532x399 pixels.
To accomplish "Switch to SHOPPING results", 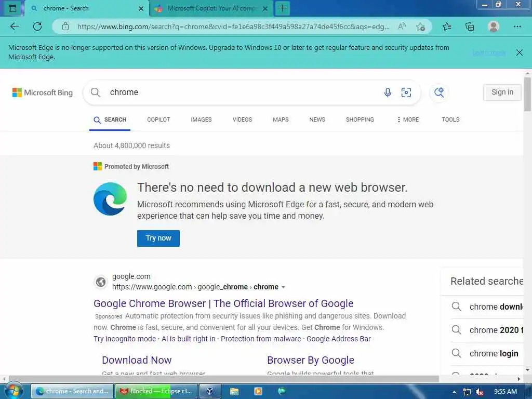I will (x=360, y=120).
